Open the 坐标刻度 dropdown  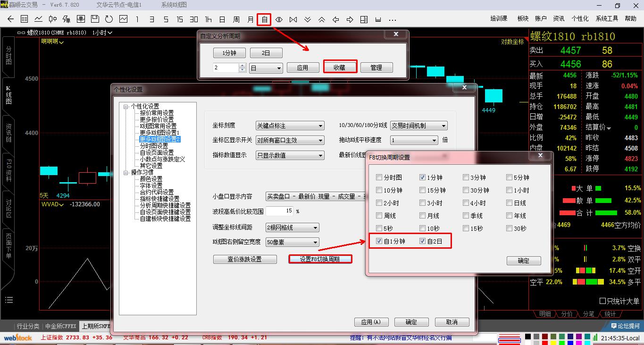[290, 126]
